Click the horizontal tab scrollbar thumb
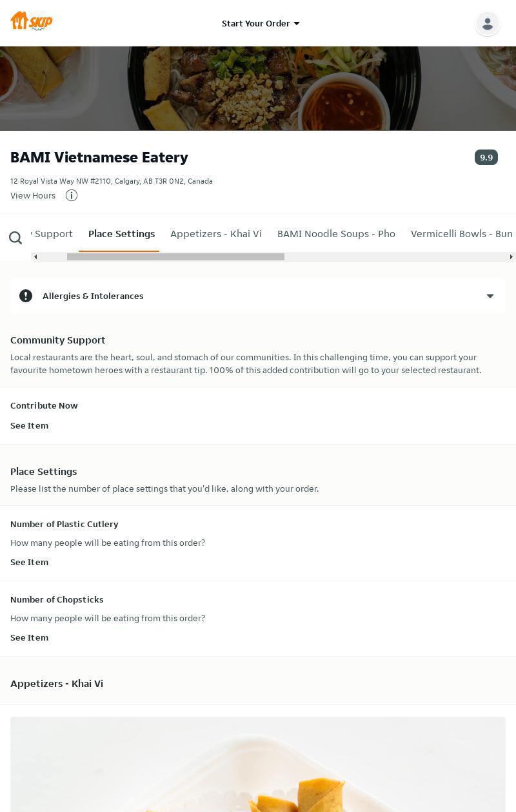 175,256
